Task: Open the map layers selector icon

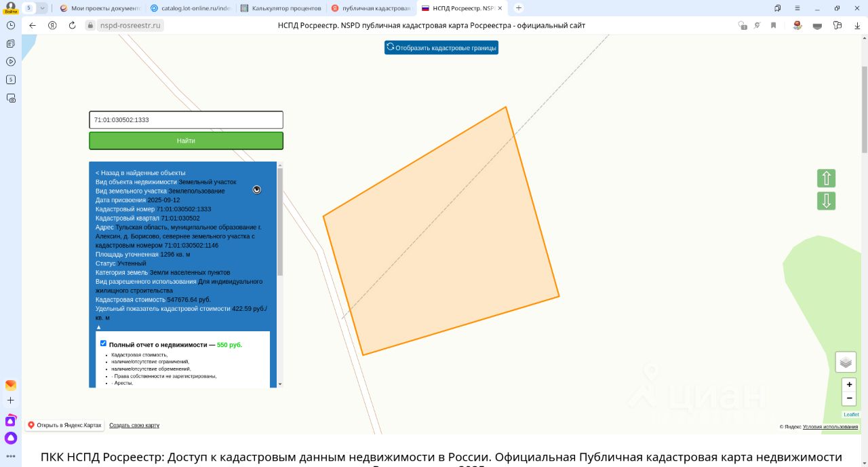Action: click(x=846, y=362)
